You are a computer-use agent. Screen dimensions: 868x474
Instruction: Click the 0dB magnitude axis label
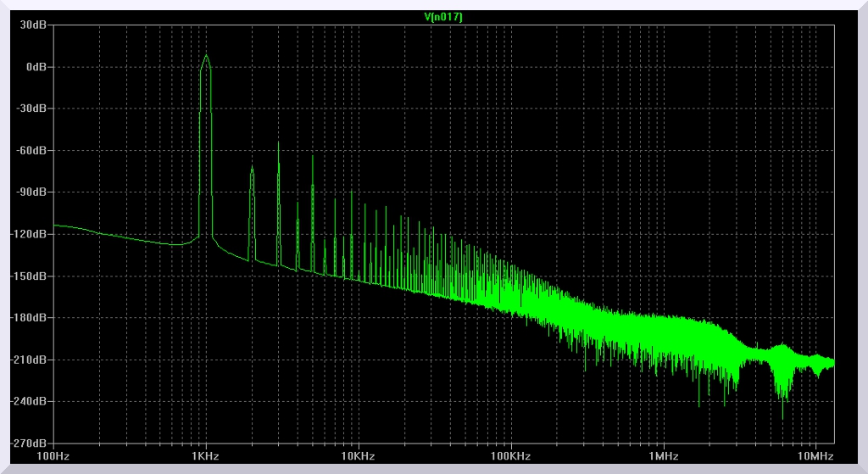pyautogui.click(x=35, y=67)
